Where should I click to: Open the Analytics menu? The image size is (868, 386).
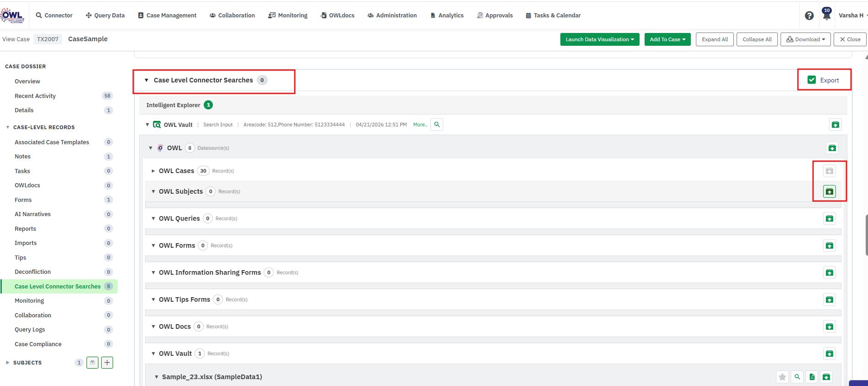447,15
